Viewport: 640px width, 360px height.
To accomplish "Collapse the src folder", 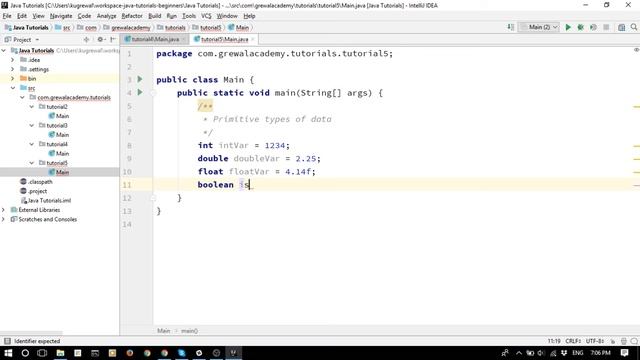I will pyautogui.click(x=13, y=88).
